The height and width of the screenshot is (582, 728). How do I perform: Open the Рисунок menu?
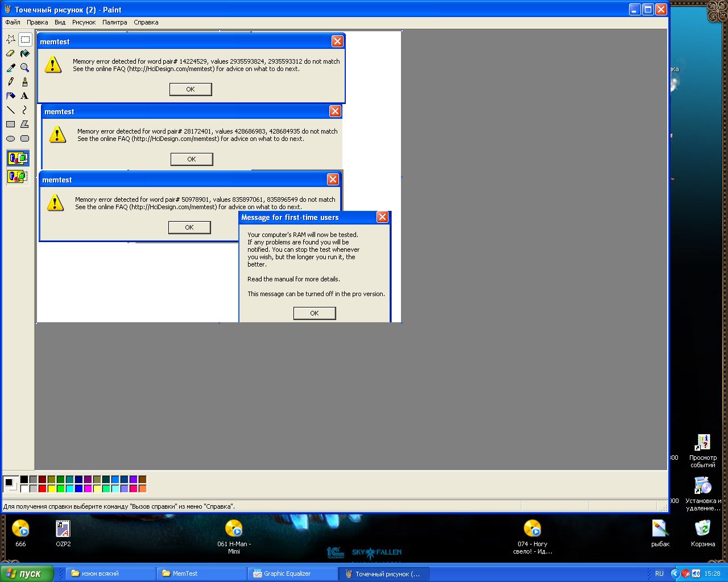[84, 23]
